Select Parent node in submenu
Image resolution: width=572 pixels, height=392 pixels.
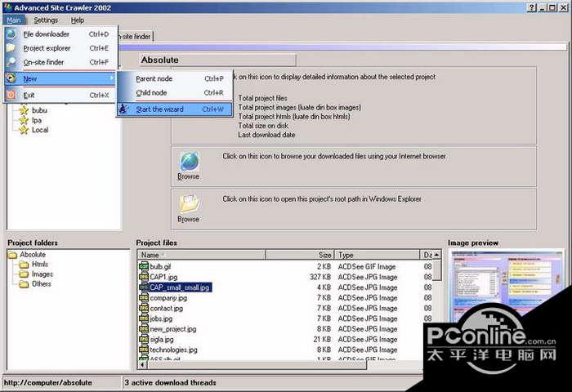pyautogui.click(x=175, y=78)
